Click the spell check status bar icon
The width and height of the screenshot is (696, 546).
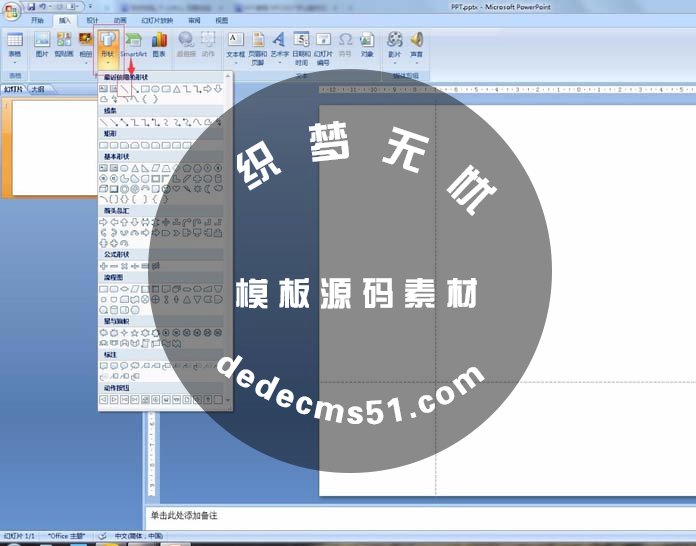(102, 536)
